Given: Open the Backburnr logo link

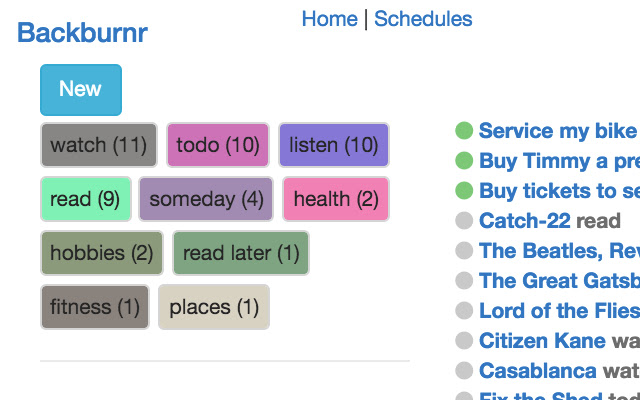Looking at the screenshot, I should (x=82, y=33).
